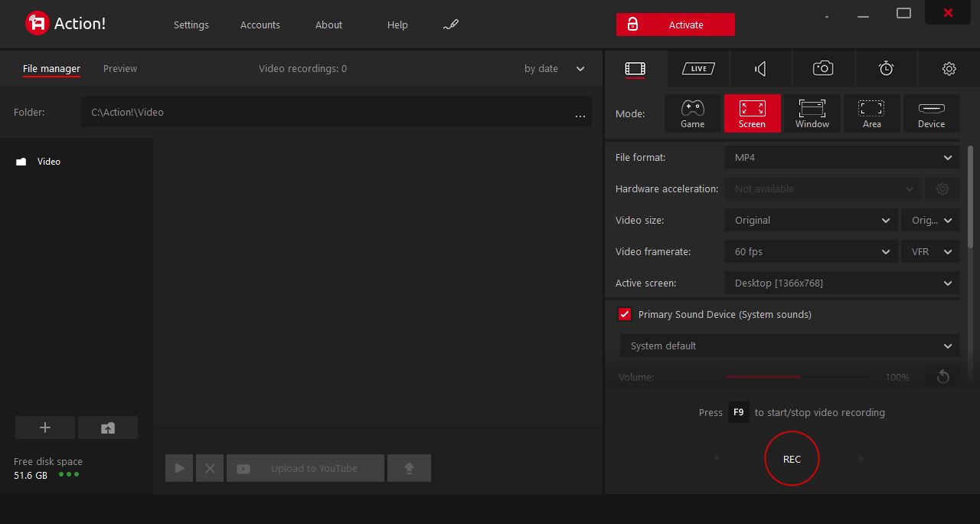Open the by date sorting dropdown
980x524 pixels.
[554, 68]
